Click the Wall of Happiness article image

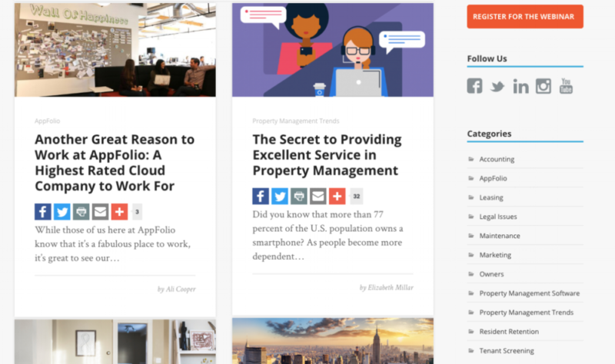pos(115,50)
